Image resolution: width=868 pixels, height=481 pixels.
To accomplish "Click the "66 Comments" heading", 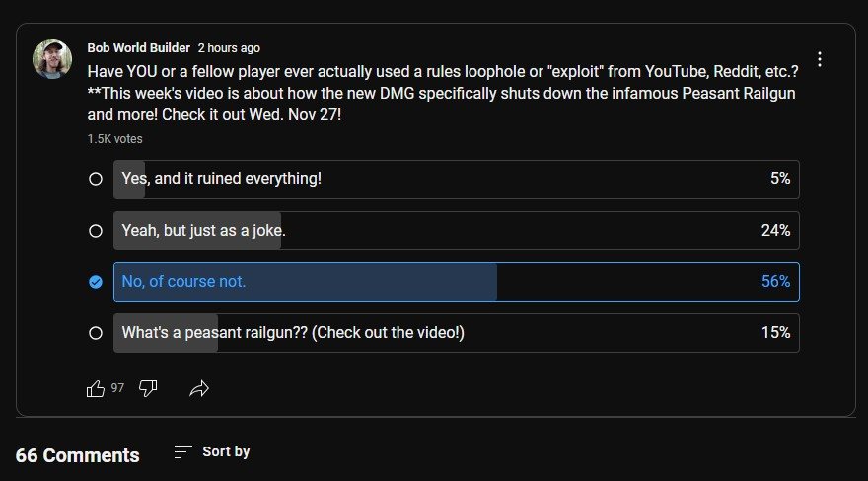I will [x=78, y=455].
